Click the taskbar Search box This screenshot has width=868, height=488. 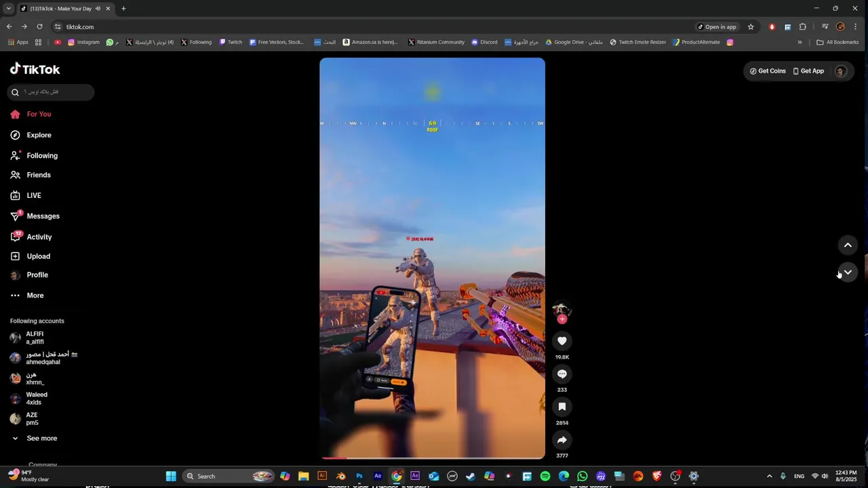230,476
